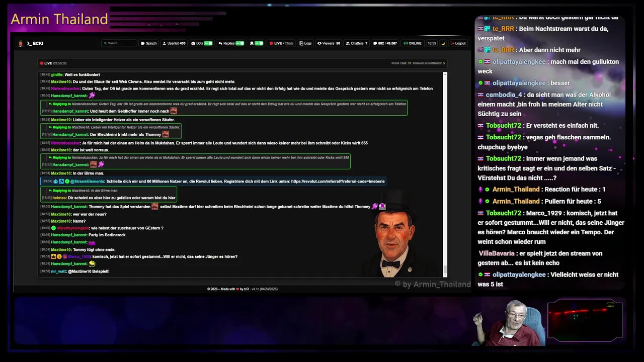Click 'Er versteht es einfach nit.' message

tap(562, 125)
